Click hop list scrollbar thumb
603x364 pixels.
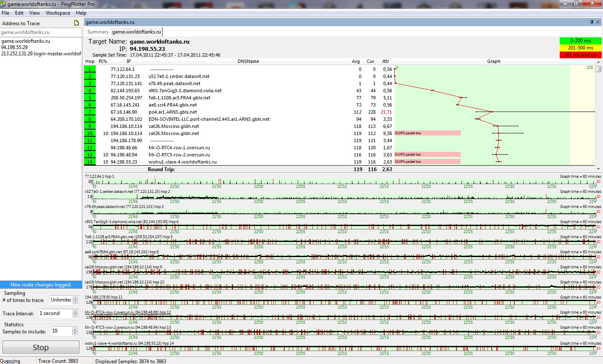pyautogui.click(x=598, y=69)
